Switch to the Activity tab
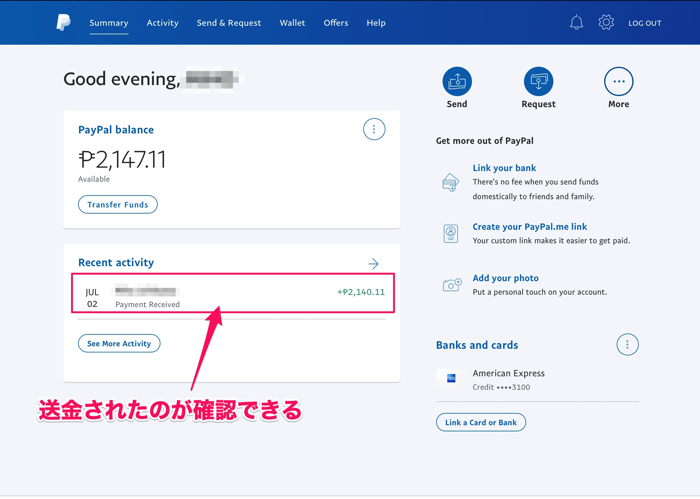The width and height of the screenshot is (700, 499). click(x=162, y=23)
